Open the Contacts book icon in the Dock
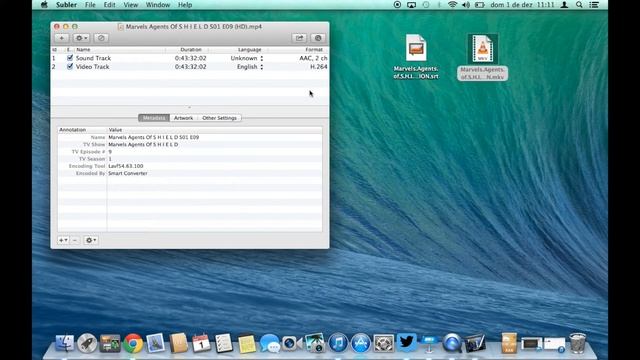The image size is (640, 360). (178, 343)
